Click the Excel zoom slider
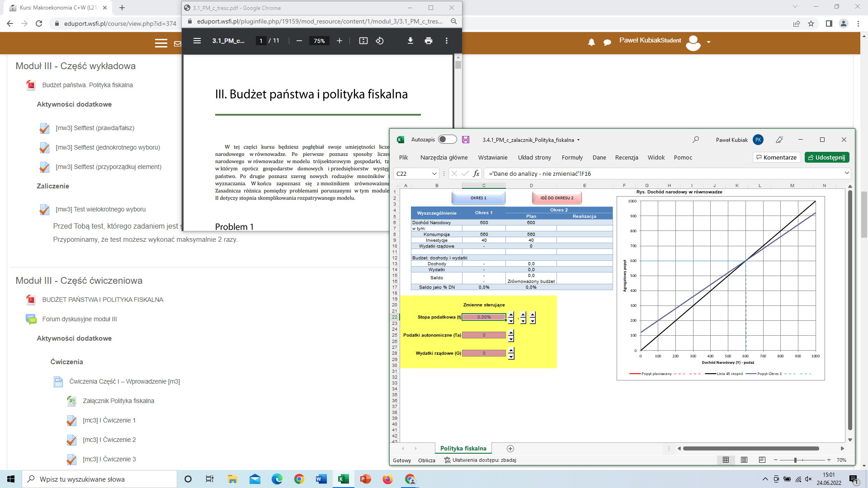Image resolution: width=868 pixels, height=488 pixels. (x=795, y=460)
